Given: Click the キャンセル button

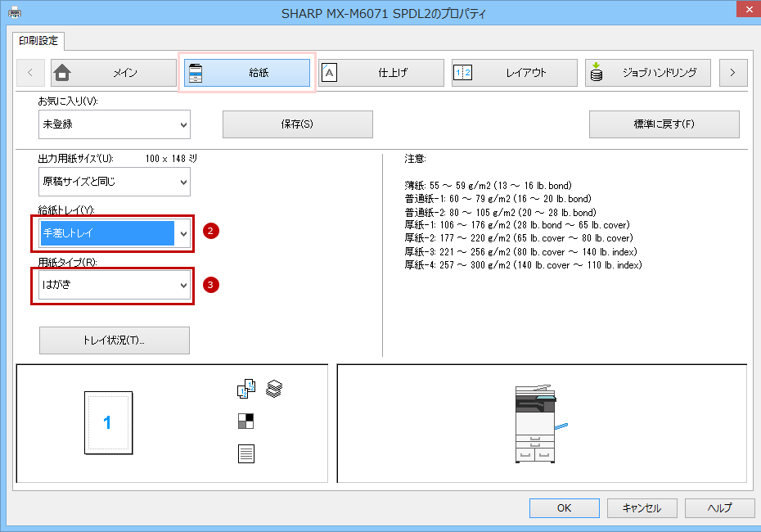Looking at the screenshot, I should pos(642,508).
